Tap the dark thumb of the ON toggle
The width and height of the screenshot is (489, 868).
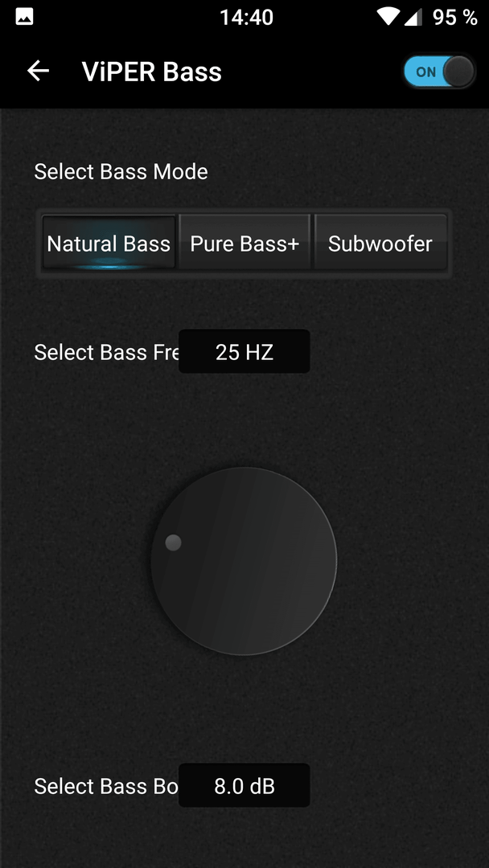[x=458, y=72]
